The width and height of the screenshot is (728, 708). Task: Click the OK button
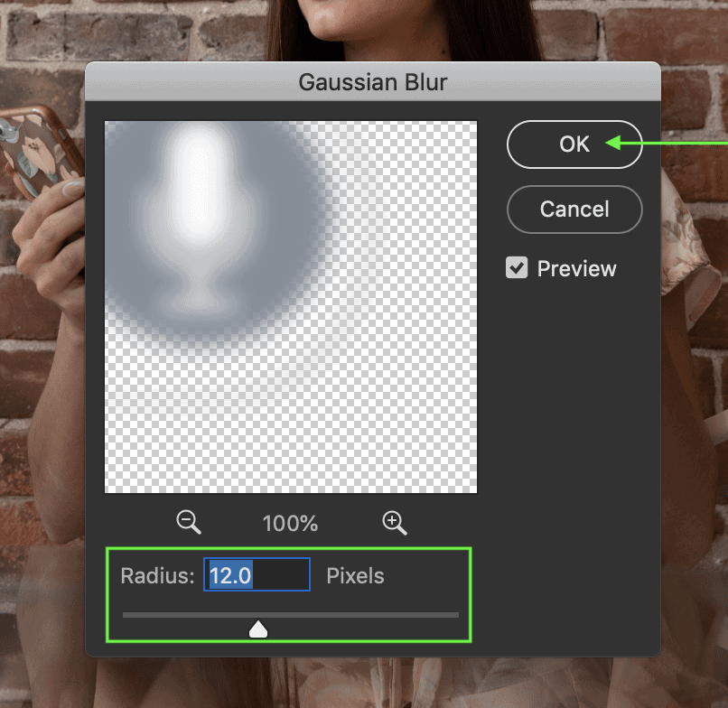pos(574,144)
